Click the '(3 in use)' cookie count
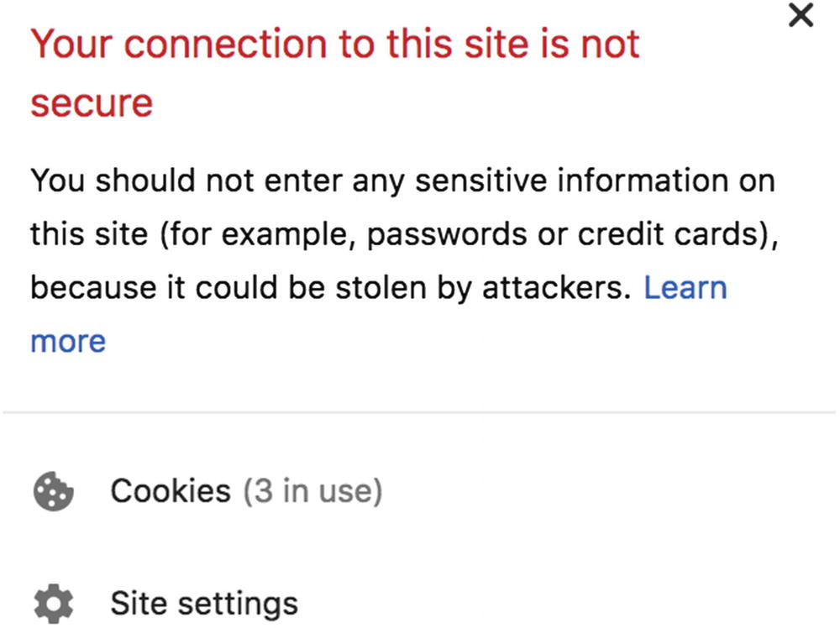This screenshot has width=840, height=628. pos(312,491)
